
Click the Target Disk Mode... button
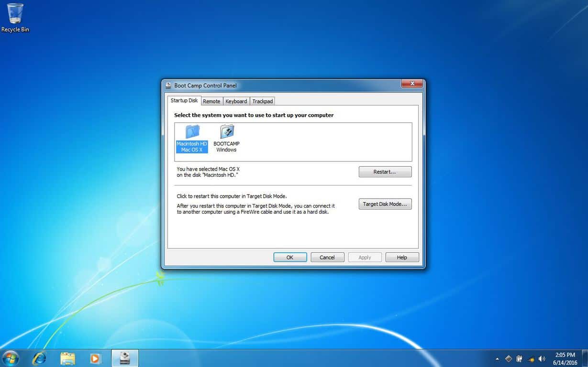[x=385, y=204]
